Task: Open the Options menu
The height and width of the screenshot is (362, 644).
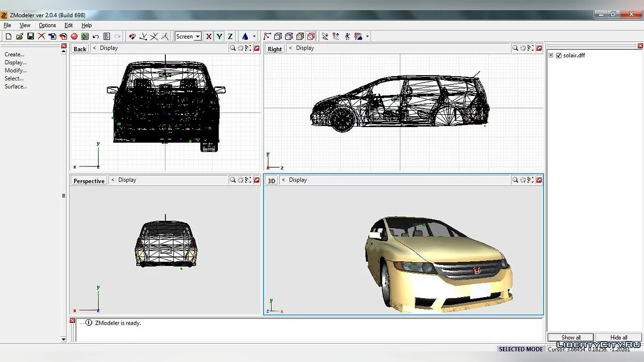Action: pos(47,25)
